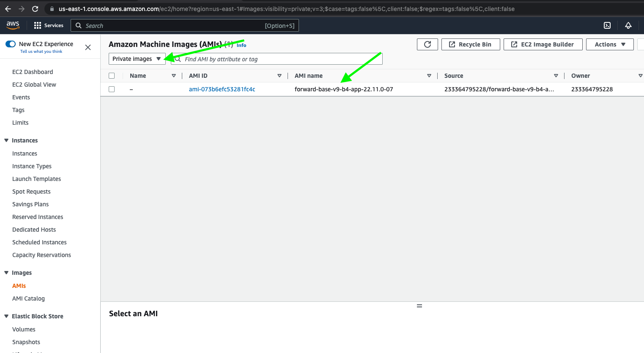
Task: Click the Recycle Bin button
Action: (x=470, y=44)
